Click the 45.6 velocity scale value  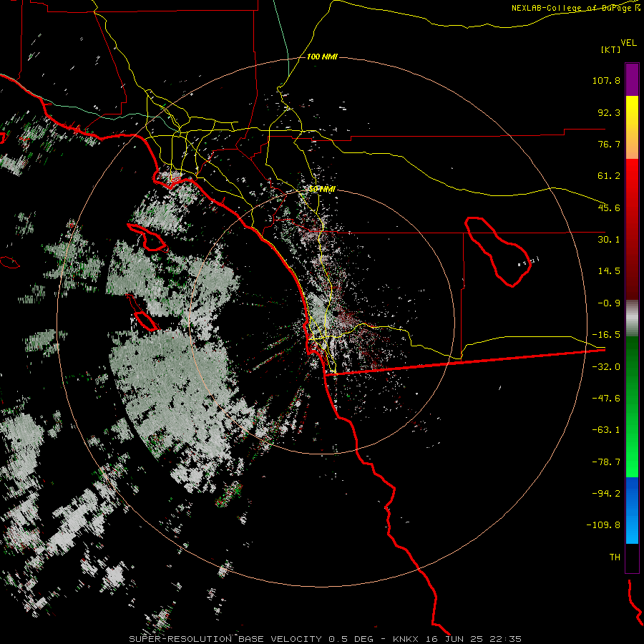609,208
